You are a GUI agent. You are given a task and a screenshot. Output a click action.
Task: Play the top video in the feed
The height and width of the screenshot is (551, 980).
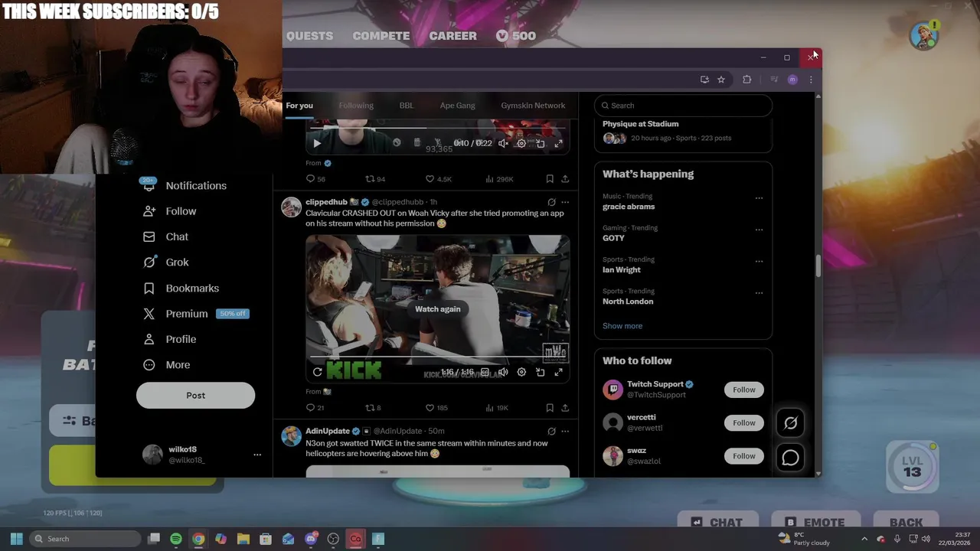[x=317, y=143]
